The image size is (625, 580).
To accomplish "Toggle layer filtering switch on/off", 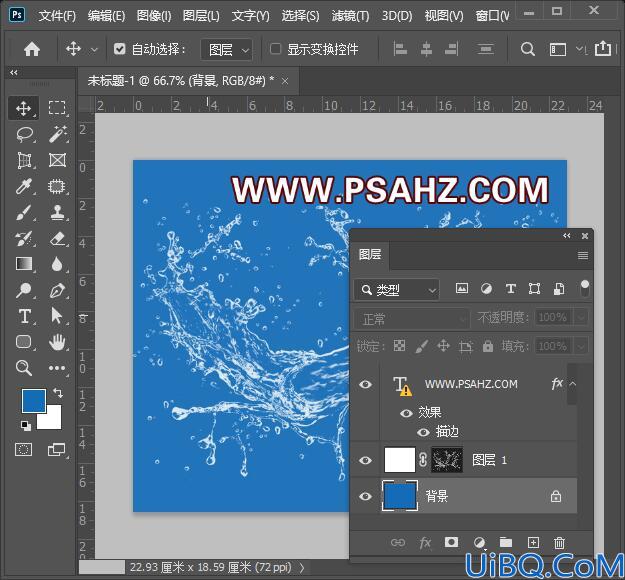I will coord(584,288).
